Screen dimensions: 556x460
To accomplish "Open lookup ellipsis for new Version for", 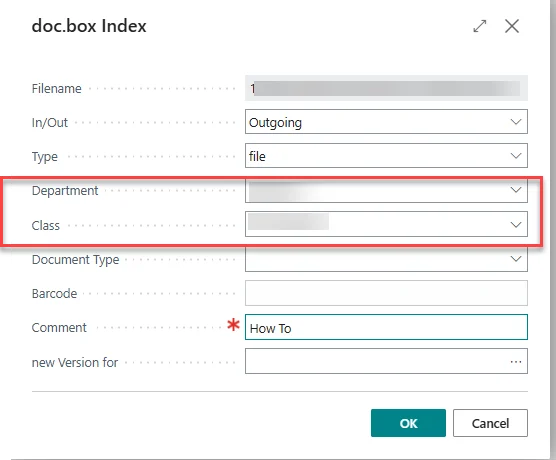I will tap(516, 362).
